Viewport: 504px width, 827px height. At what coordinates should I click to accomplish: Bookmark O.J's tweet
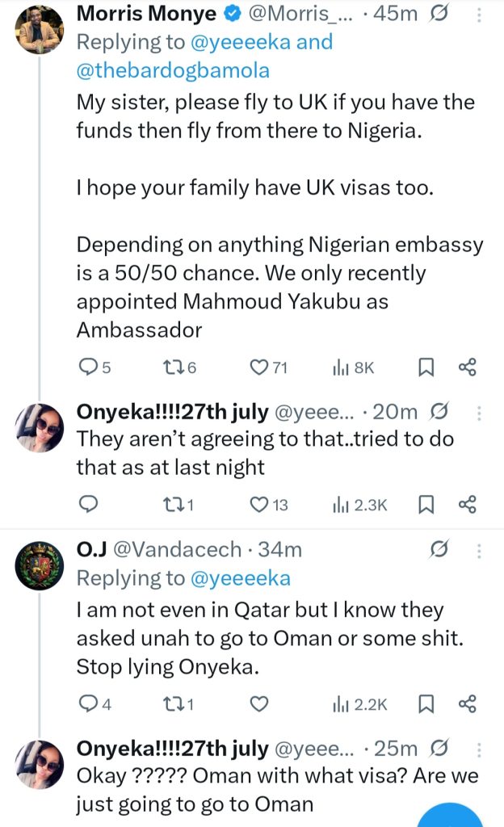tap(426, 704)
